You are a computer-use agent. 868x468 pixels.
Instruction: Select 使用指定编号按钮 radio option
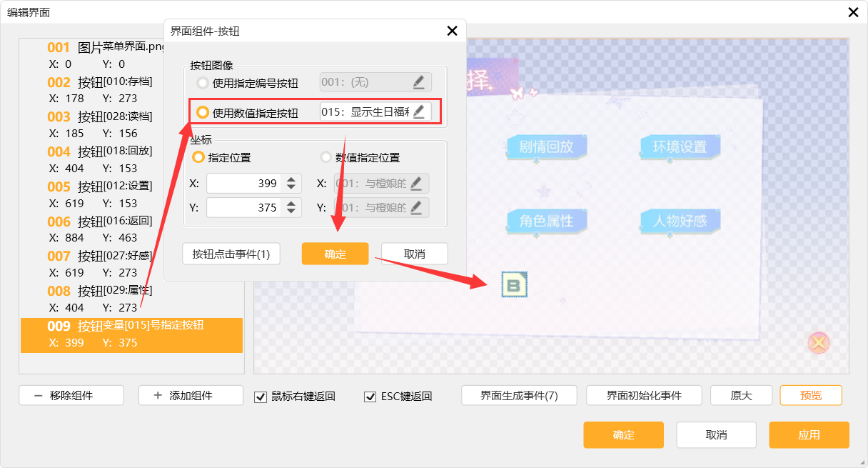(x=203, y=83)
